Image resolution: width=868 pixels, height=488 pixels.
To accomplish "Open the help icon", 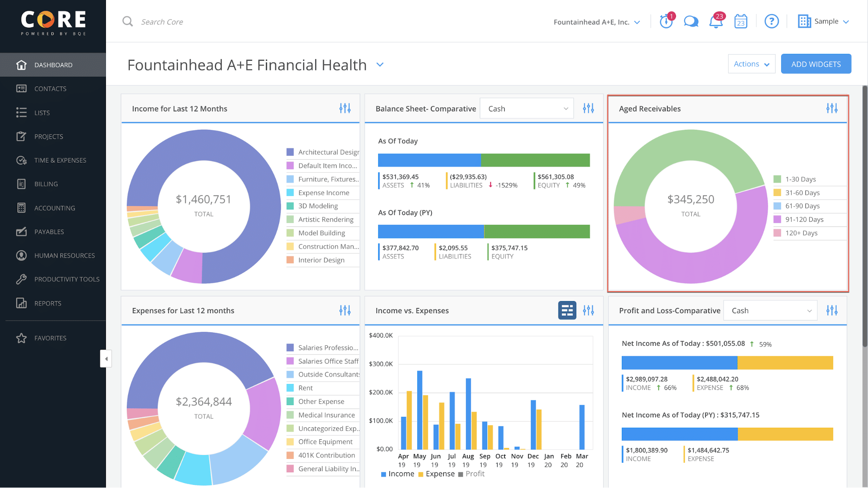I will click(x=772, y=21).
